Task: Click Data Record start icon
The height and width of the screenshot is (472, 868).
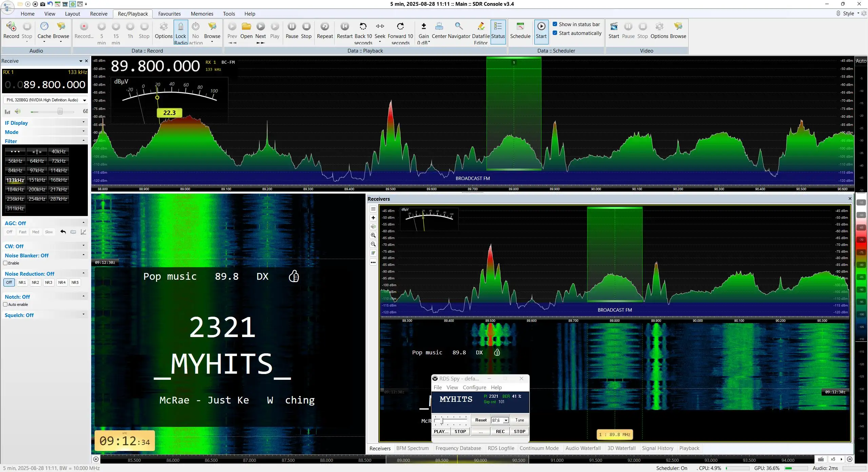Action: click(84, 26)
